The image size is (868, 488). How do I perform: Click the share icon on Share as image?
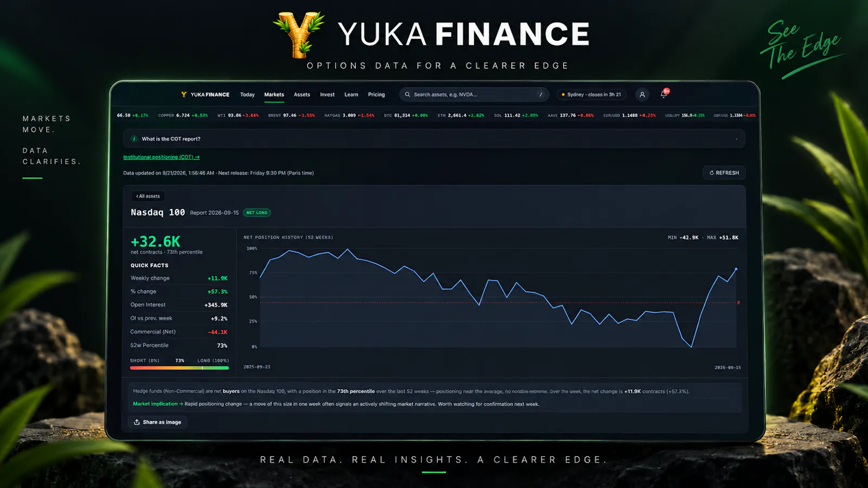coord(137,422)
